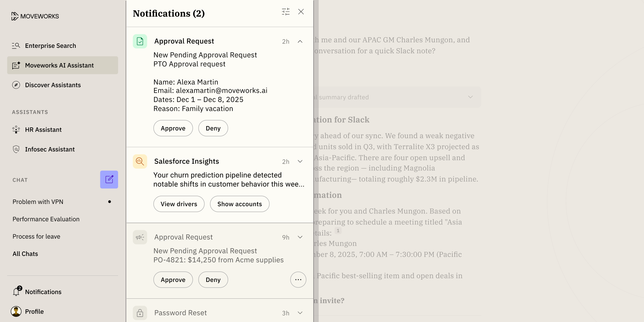
Task: Open Profile via avatar picture
Action: pos(16,311)
